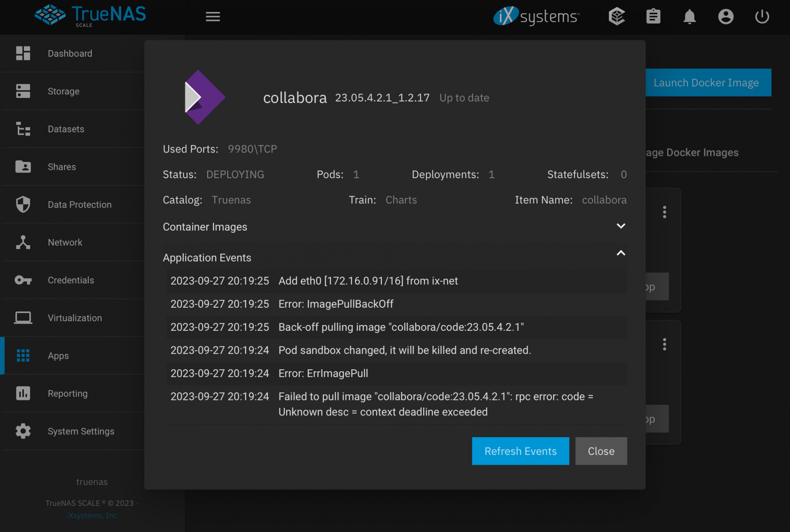This screenshot has width=790, height=532.
Task: Click the 9980\TCP used ports value
Action: point(252,149)
